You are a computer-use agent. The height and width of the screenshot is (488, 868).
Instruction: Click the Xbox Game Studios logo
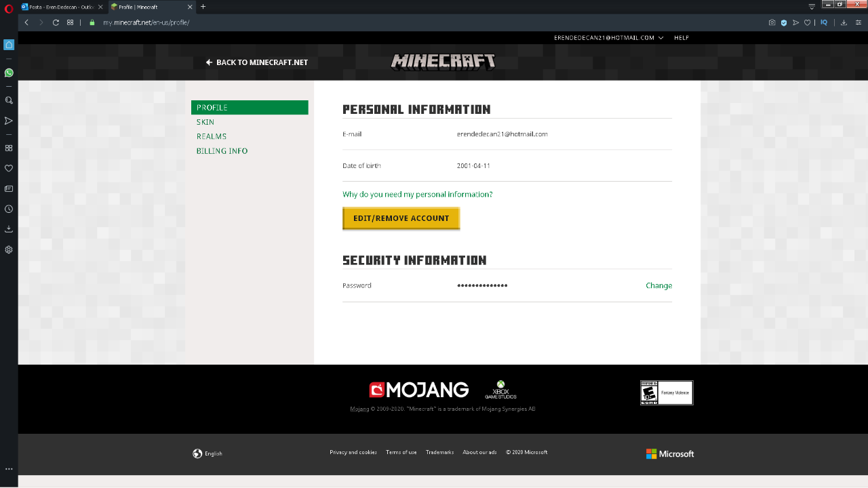coord(500,390)
